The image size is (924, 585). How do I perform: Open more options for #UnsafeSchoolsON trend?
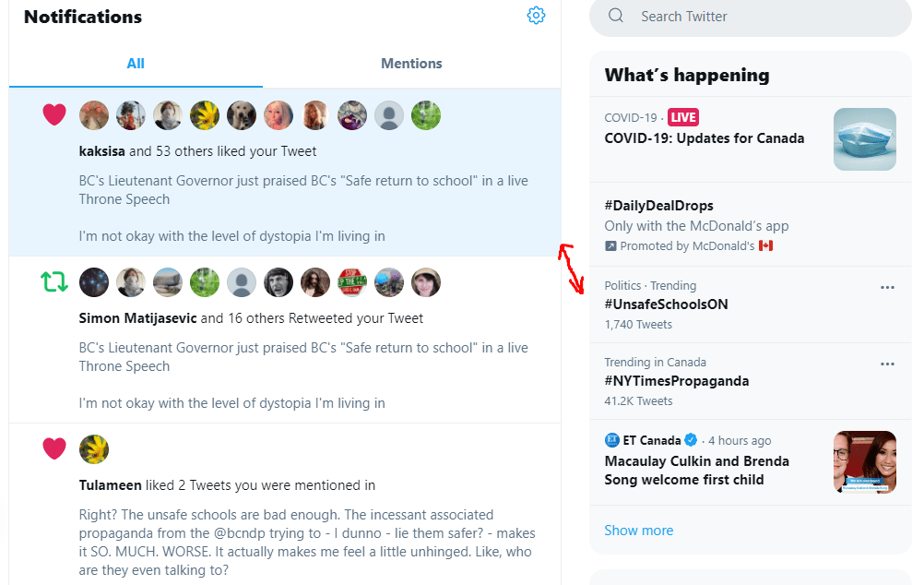887,287
